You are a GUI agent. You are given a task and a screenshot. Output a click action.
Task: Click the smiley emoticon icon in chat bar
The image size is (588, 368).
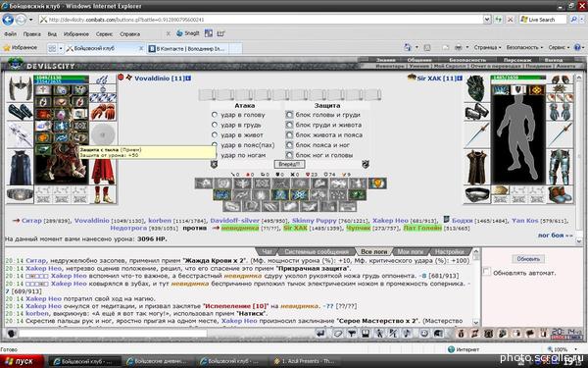point(424,333)
